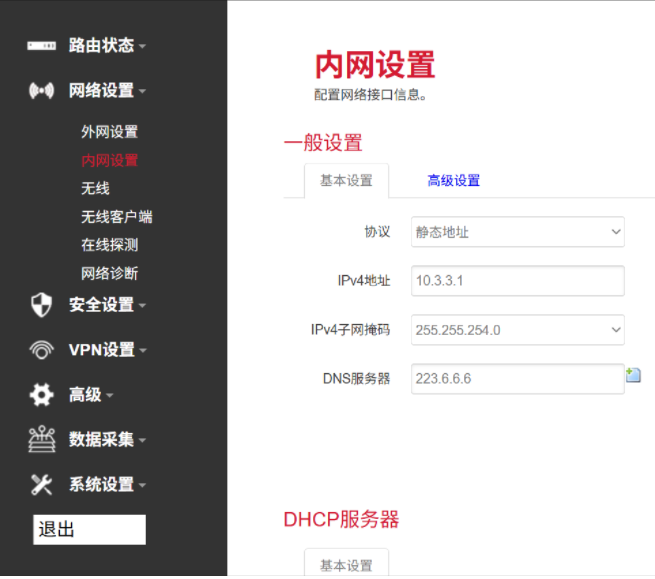Screen dimensions: 655x579
Task: Expand the 数据采集 menu
Action: click(x=107, y=439)
